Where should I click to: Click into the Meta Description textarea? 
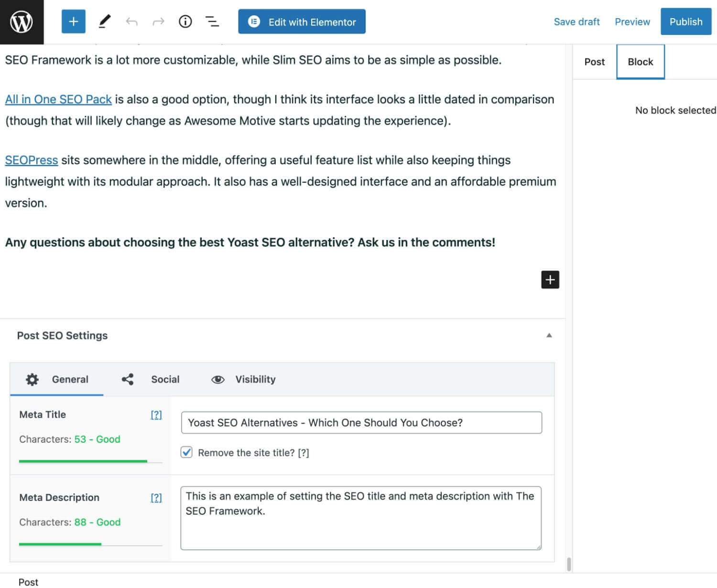[x=361, y=518]
